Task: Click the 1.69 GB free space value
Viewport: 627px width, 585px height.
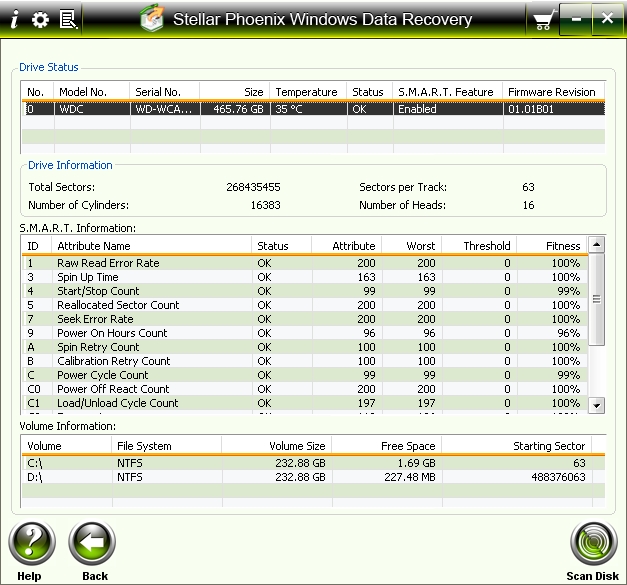Action: coord(416,463)
